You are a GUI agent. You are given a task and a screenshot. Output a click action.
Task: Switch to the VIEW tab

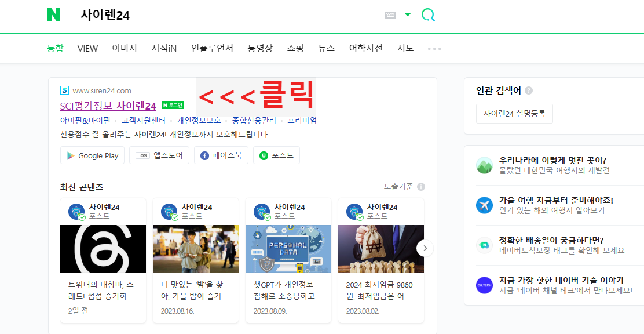(x=87, y=49)
